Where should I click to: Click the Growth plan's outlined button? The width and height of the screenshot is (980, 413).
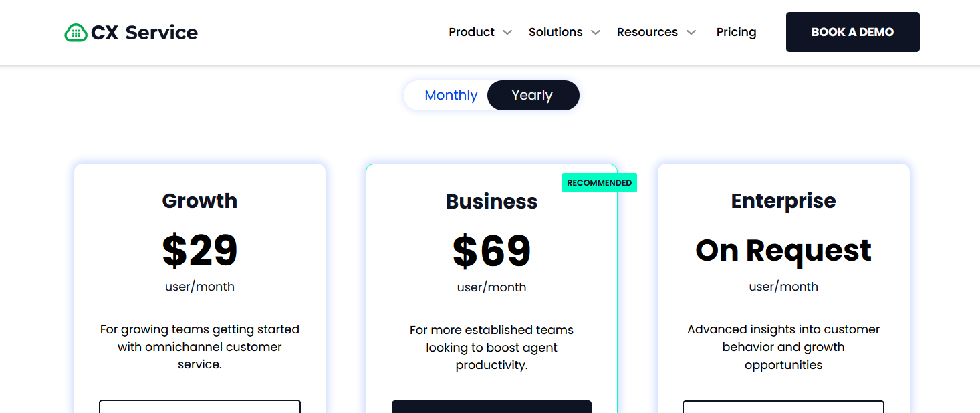tap(199, 406)
